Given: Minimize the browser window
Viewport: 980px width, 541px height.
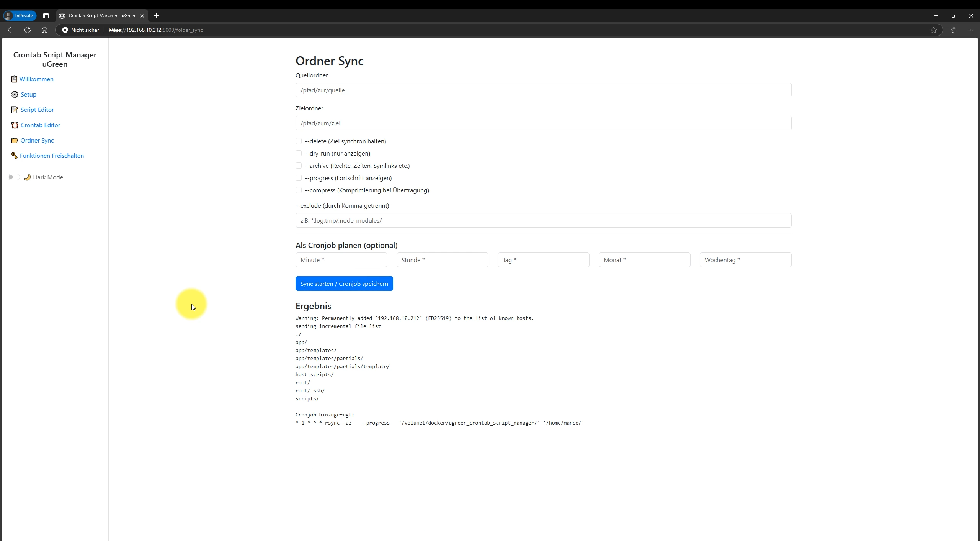Looking at the screenshot, I should 936,16.
